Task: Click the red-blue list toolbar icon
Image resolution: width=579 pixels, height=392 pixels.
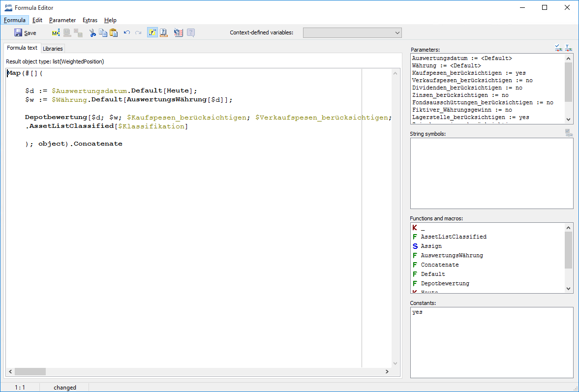Action: [x=179, y=33]
